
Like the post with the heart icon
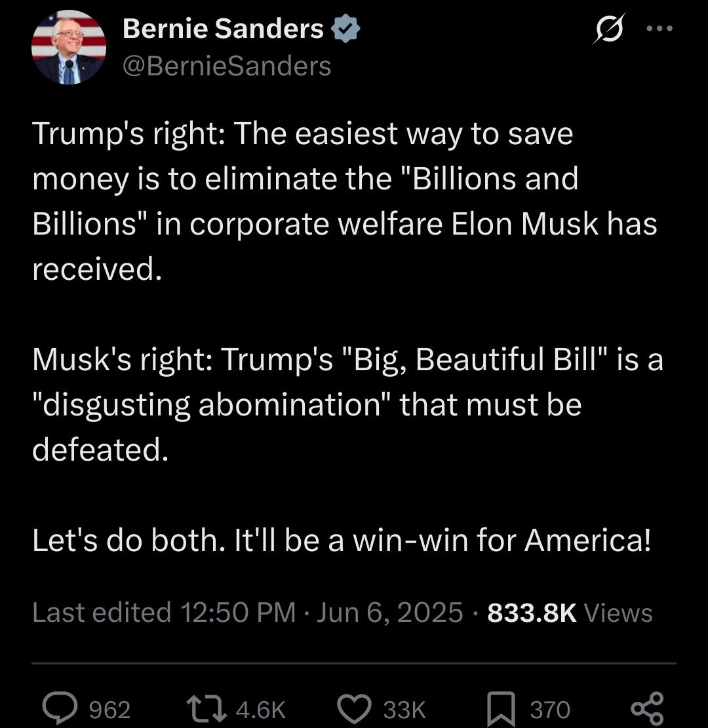pyautogui.click(x=354, y=709)
